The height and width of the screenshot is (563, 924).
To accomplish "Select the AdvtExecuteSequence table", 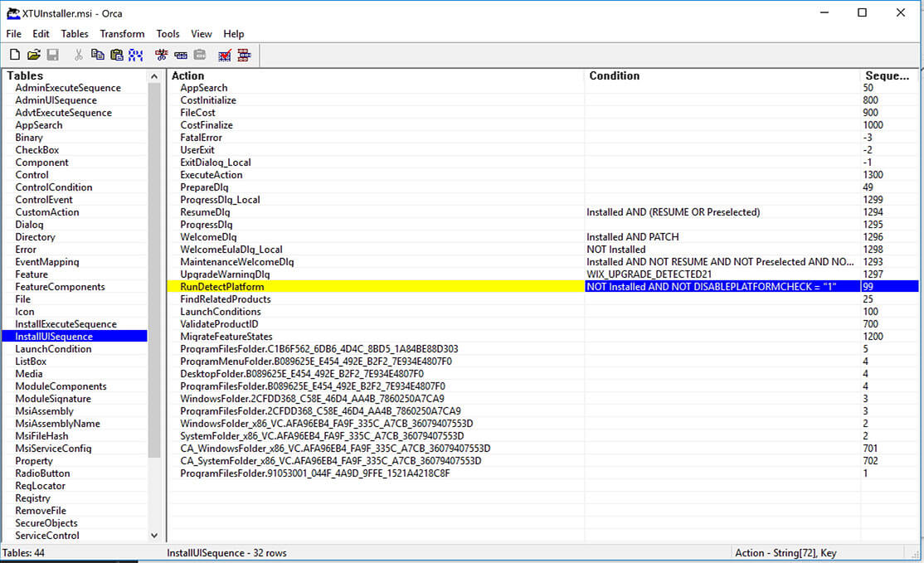I will click(64, 113).
